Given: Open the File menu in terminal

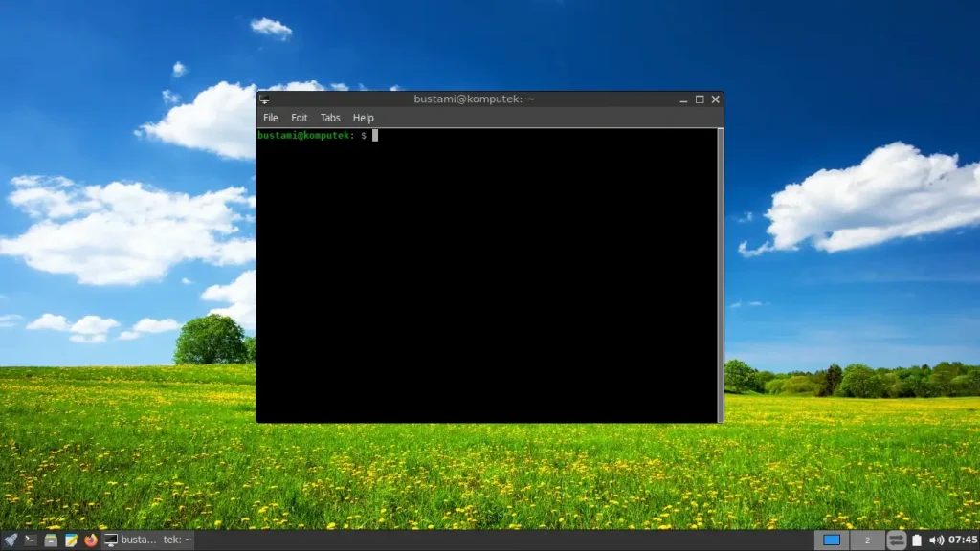Looking at the screenshot, I should 271,118.
